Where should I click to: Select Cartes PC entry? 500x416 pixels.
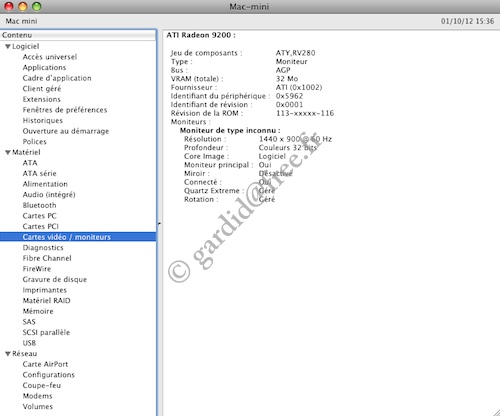40,216
